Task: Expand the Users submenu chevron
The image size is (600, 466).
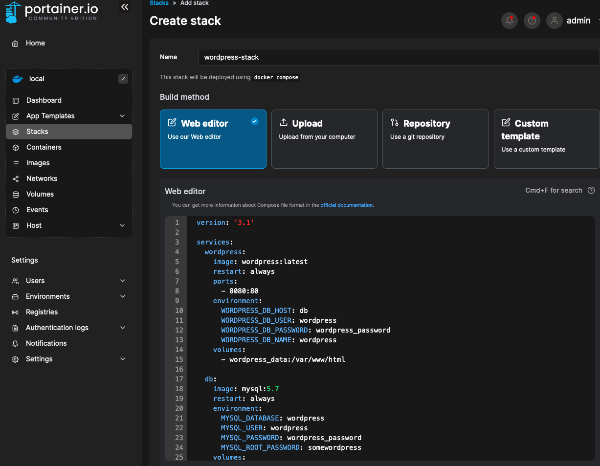Action: (x=122, y=280)
